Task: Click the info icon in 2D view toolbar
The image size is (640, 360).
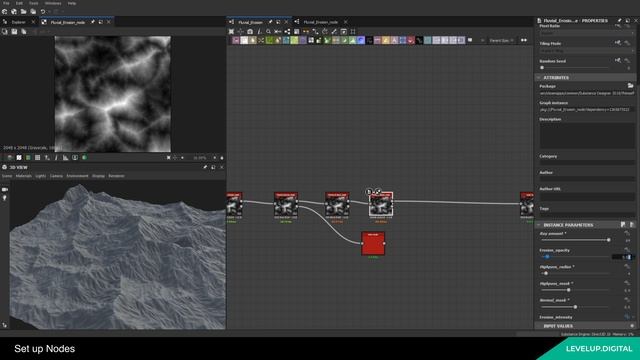Action: click(56, 158)
